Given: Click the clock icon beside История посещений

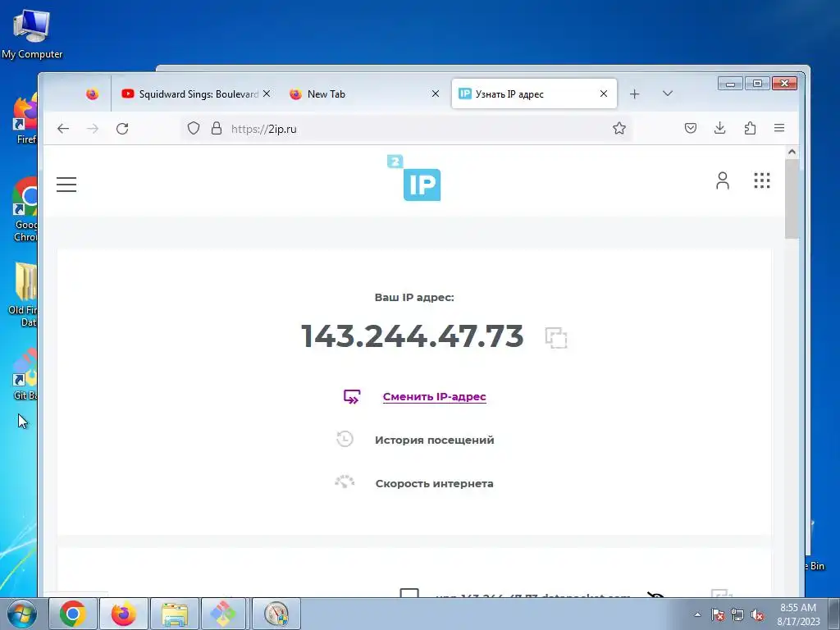Looking at the screenshot, I should pos(345,440).
